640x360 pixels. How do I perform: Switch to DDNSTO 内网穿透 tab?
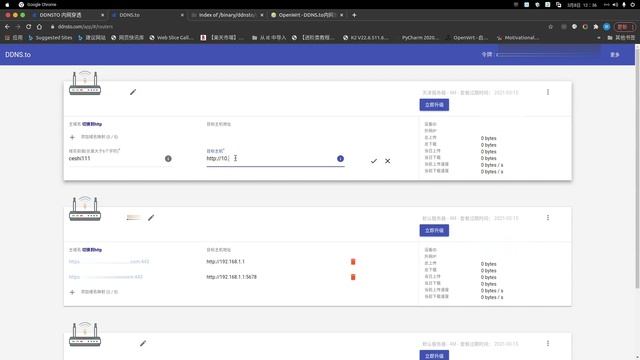68,15
